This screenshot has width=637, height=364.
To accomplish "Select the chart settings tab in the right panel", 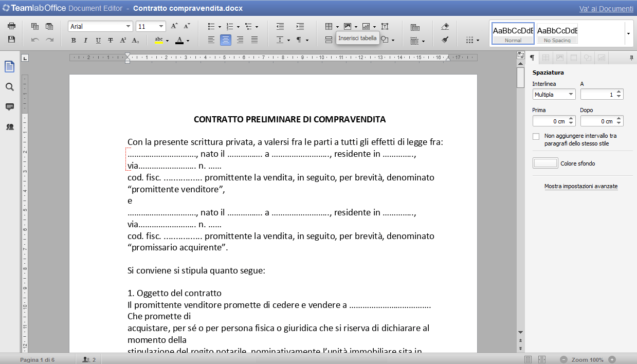I will pos(601,58).
